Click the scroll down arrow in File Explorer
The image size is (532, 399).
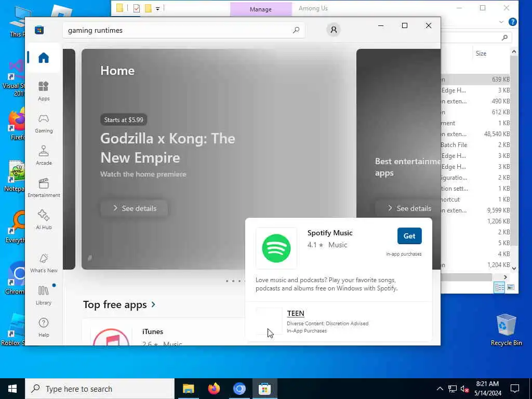click(x=514, y=268)
